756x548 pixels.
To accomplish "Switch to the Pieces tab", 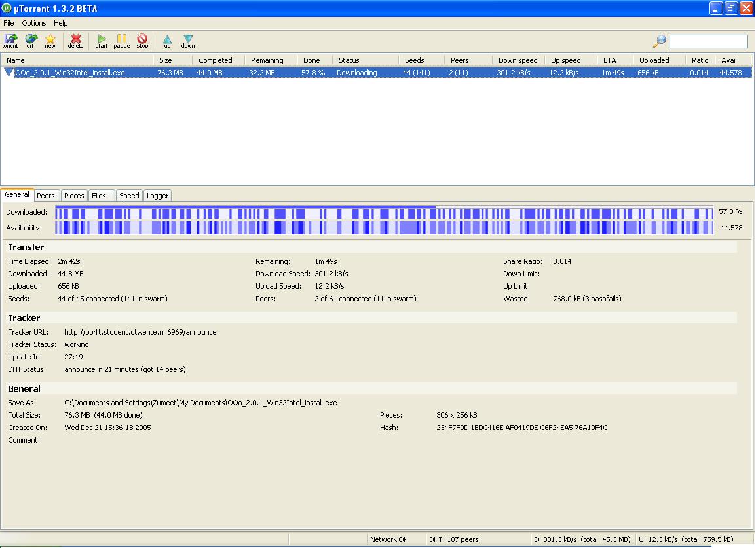I will coord(74,196).
